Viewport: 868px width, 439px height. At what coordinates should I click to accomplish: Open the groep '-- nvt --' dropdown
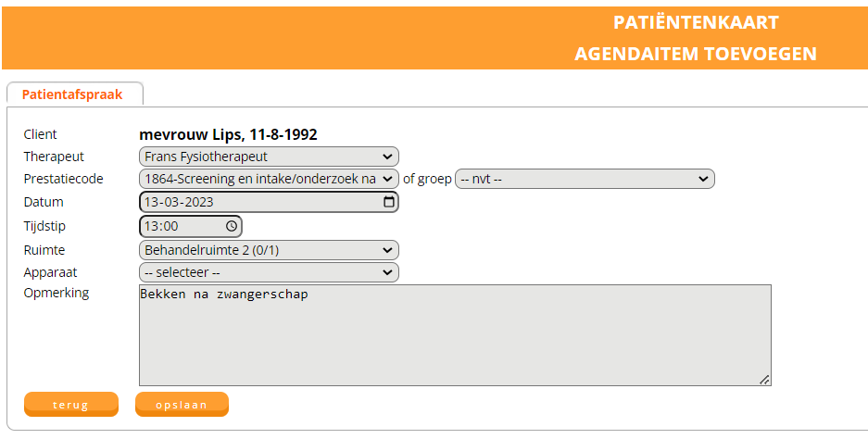pos(585,179)
